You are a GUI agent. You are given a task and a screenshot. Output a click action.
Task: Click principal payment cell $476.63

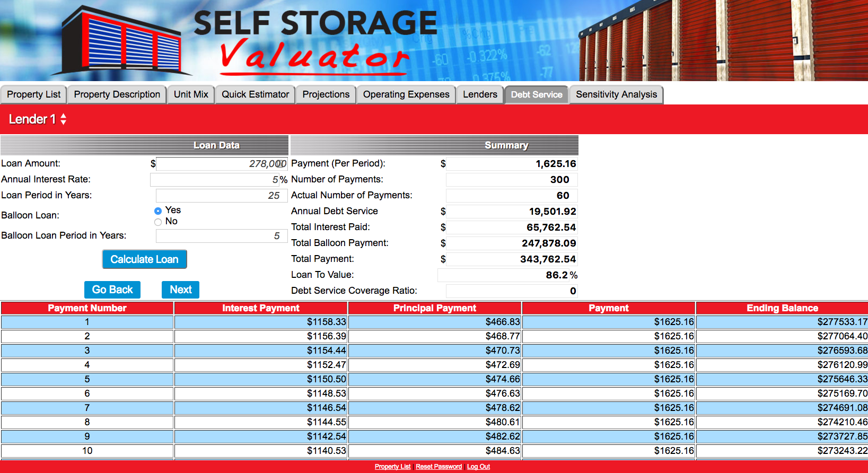pos(435,393)
